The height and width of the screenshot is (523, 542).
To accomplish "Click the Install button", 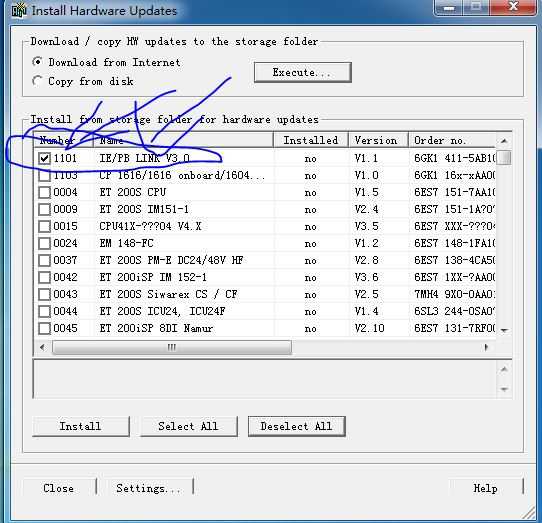I will (x=81, y=426).
